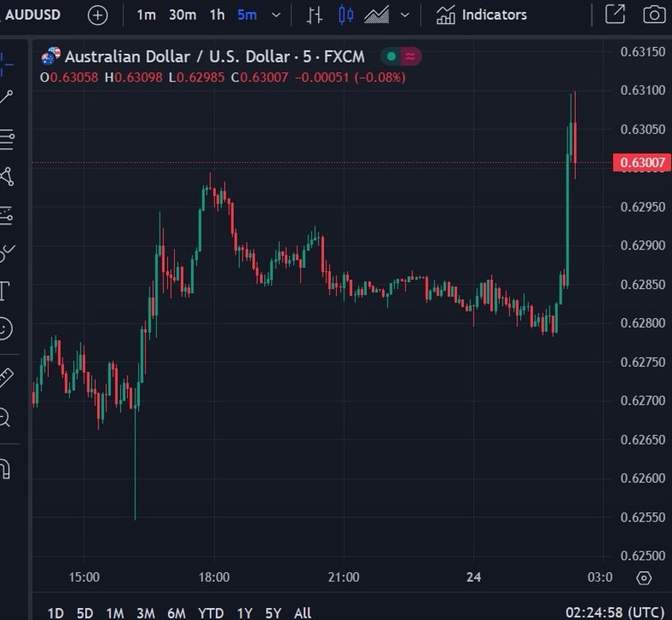Image resolution: width=672 pixels, height=620 pixels.
Task: Select the YTD date range
Action: pyautogui.click(x=211, y=613)
